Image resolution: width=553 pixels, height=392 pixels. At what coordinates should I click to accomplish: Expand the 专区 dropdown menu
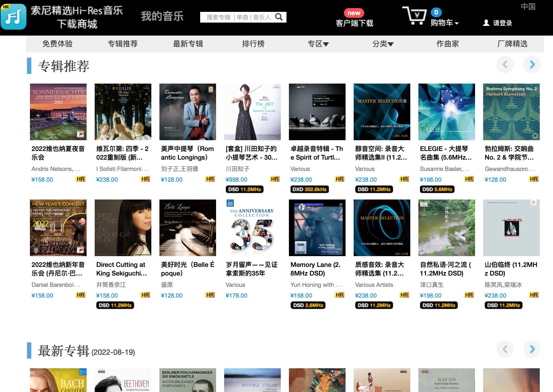click(318, 44)
